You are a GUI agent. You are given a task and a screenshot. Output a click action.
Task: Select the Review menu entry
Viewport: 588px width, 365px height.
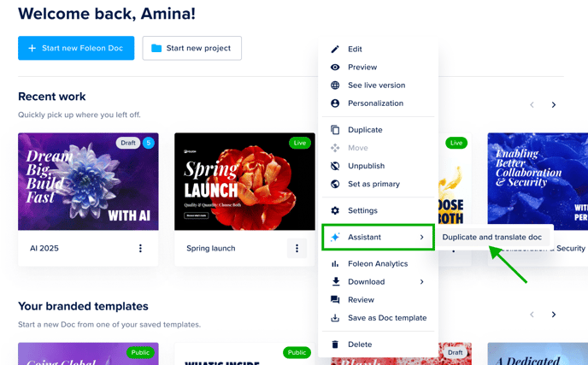click(x=378, y=300)
